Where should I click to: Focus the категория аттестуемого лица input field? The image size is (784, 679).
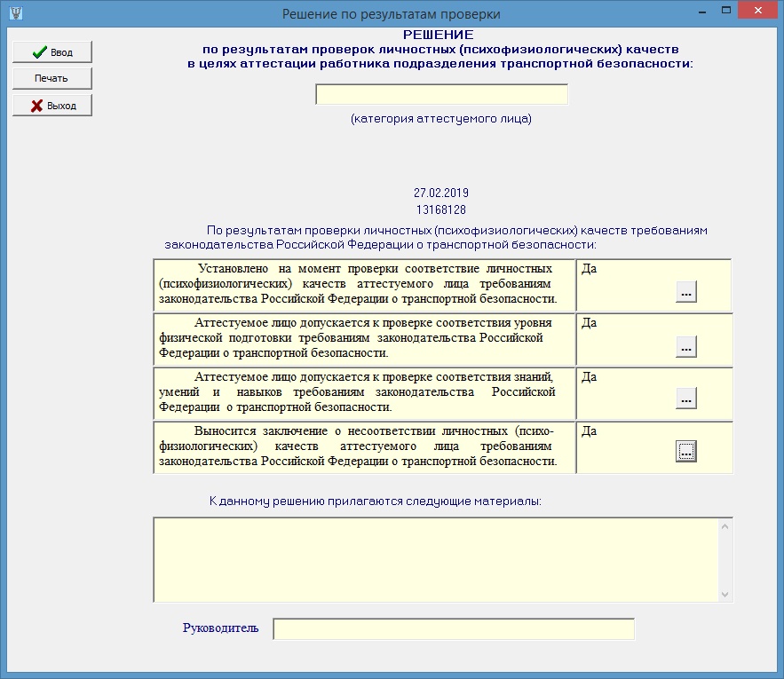coord(441,95)
